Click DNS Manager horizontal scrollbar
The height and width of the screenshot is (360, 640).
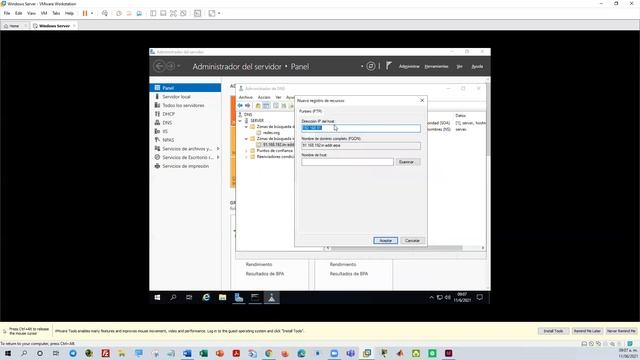coord(396,248)
